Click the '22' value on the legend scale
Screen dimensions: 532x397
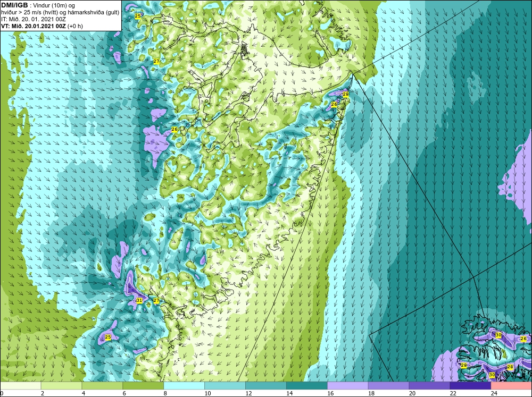tap(453, 393)
